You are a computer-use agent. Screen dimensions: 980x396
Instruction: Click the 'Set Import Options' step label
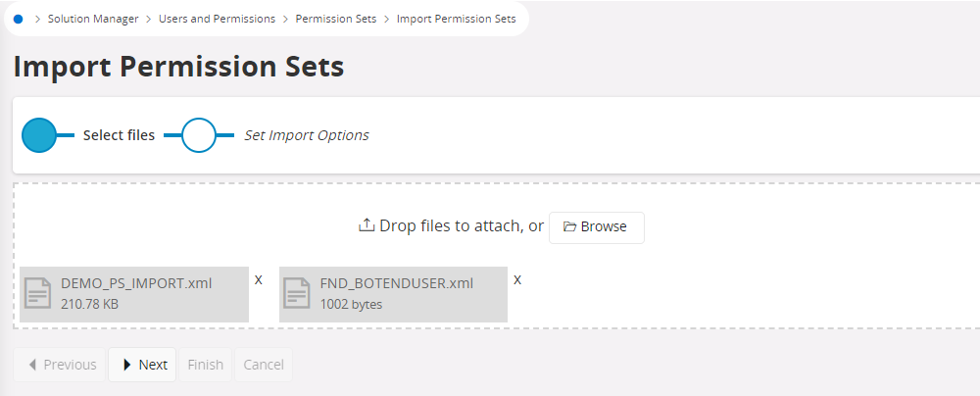pos(307,135)
